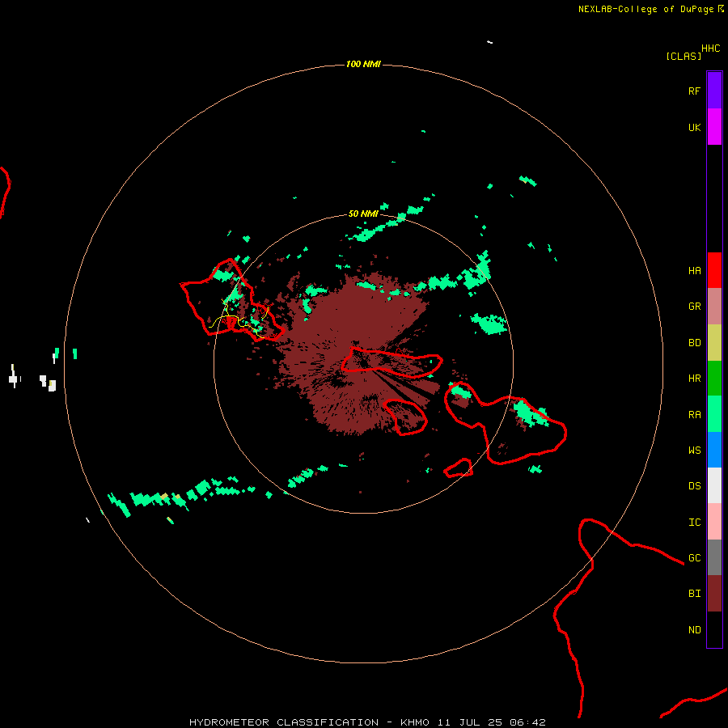
Task: Click the 'BD' legend label
Action: point(695,343)
